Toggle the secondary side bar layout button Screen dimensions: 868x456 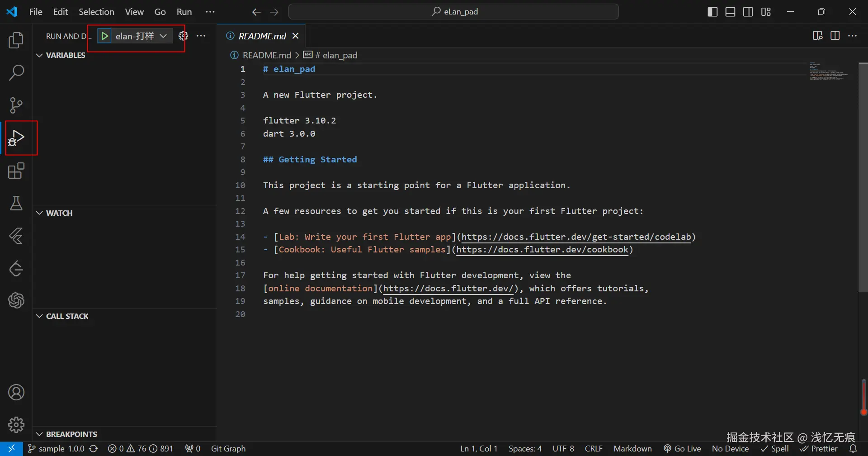click(748, 12)
